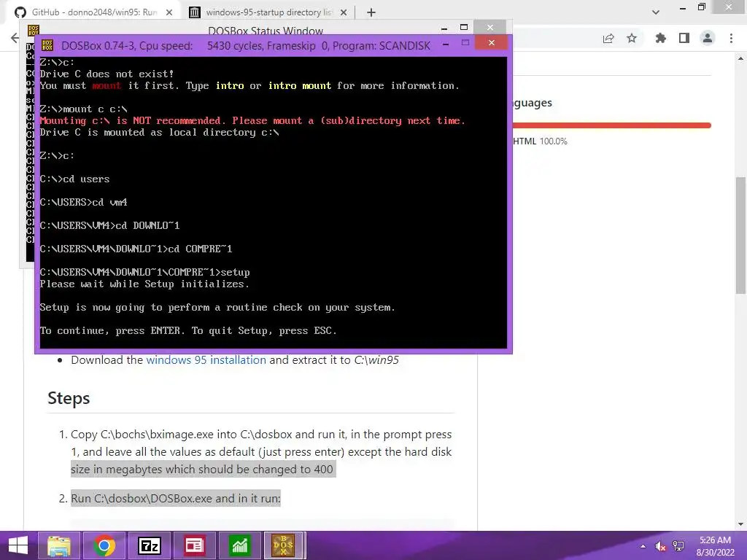Open the Chrome three-dot menu
This screenshot has height=560, width=747.
[731, 38]
